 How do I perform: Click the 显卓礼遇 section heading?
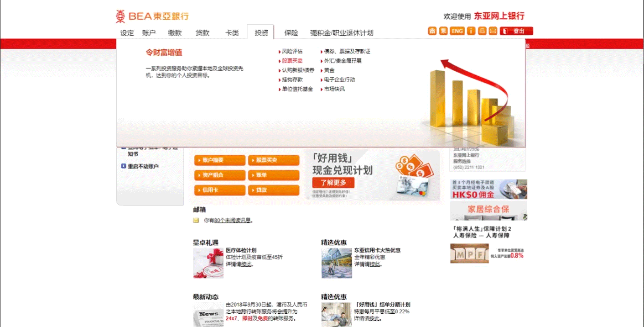[x=206, y=243]
